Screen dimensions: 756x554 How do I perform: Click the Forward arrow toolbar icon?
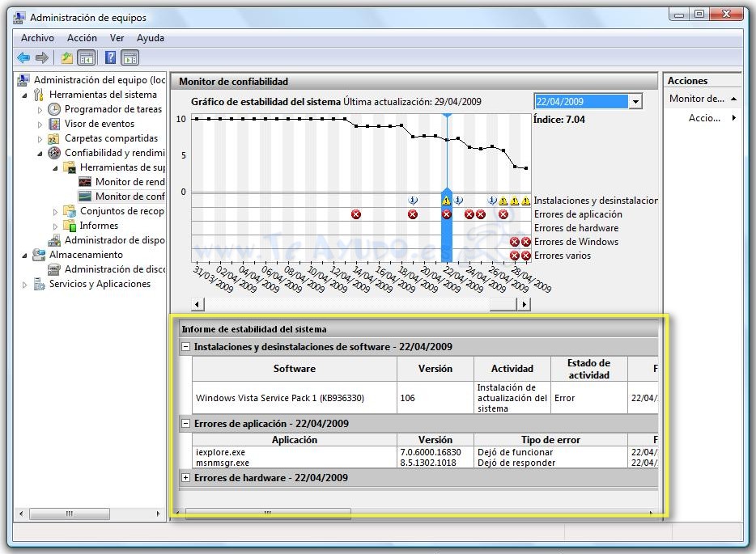point(41,57)
